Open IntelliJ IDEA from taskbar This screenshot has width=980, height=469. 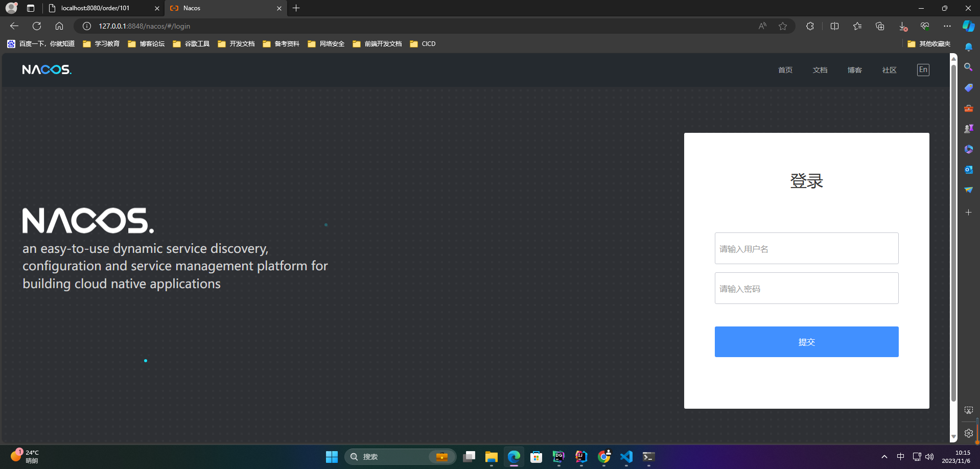(581, 457)
